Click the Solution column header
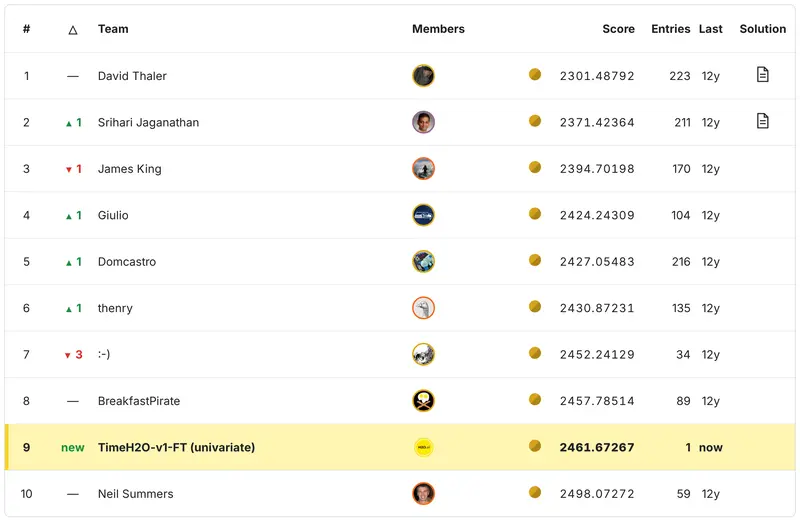 point(763,29)
